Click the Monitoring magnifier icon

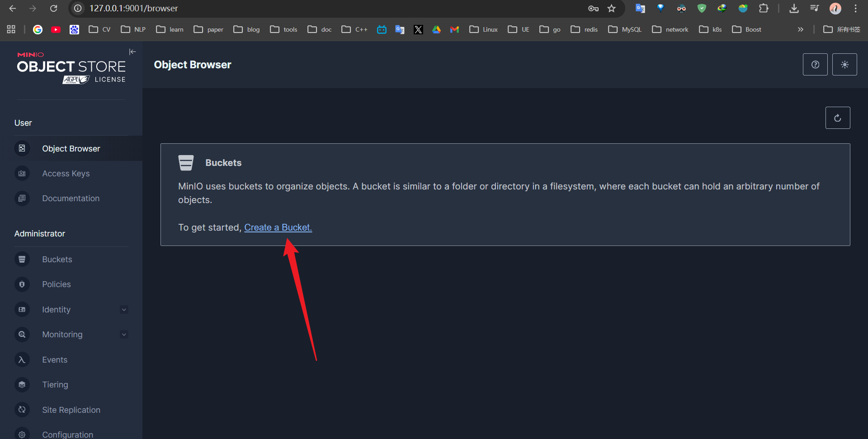click(x=22, y=334)
